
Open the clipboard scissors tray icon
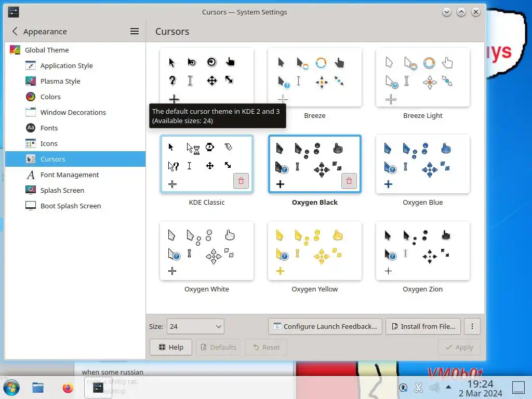click(418, 387)
